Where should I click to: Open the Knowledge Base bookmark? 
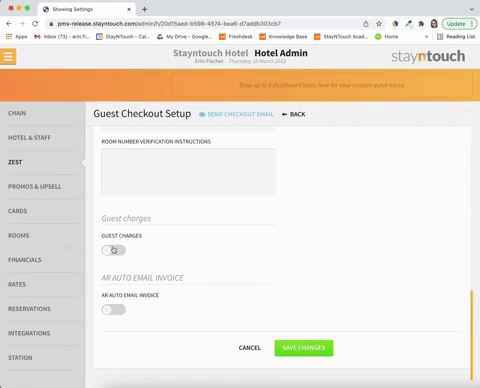pos(283,37)
